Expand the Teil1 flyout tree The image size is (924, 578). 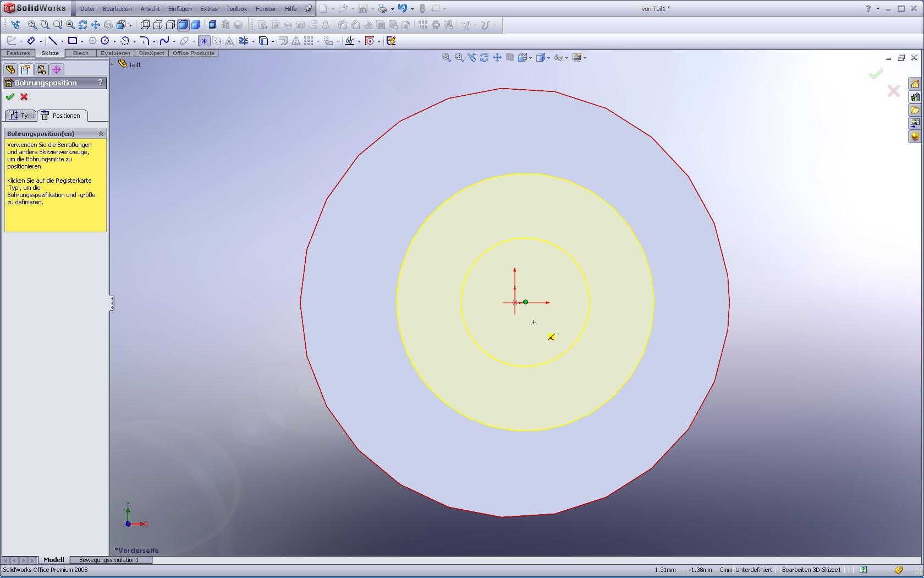tap(112, 64)
